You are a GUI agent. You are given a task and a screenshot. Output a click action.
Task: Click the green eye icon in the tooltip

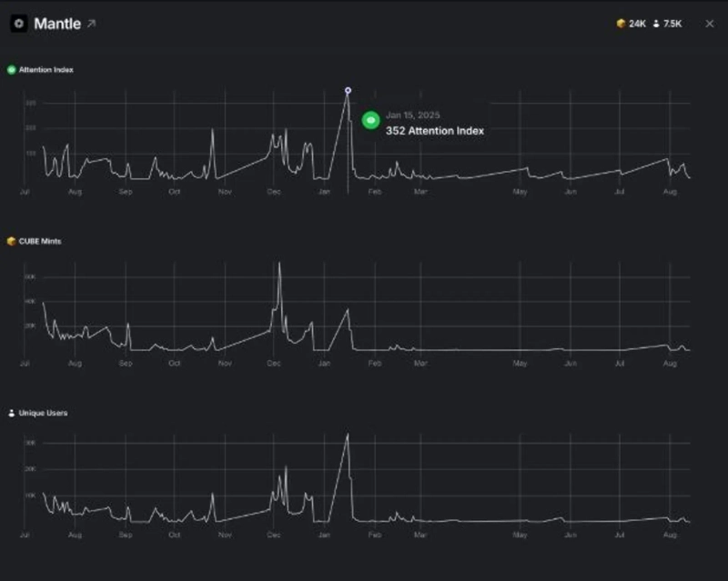tap(370, 120)
